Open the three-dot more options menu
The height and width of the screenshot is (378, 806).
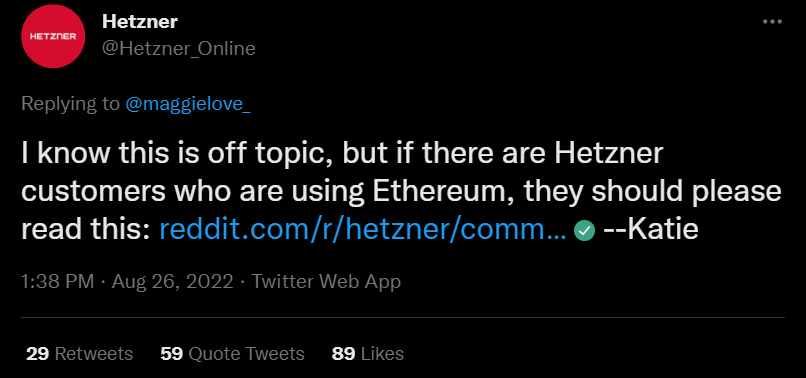[x=772, y=22]
